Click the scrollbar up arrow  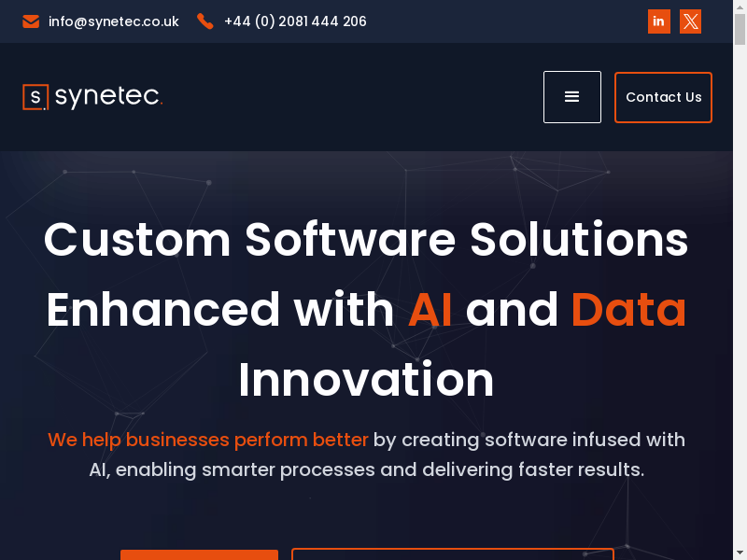click(x=740, y=7)
